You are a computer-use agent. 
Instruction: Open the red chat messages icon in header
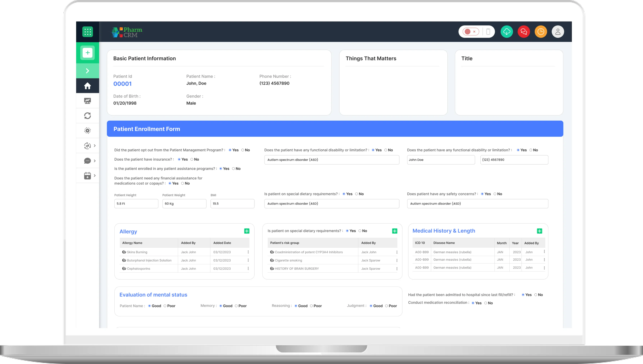coord(524,32)
